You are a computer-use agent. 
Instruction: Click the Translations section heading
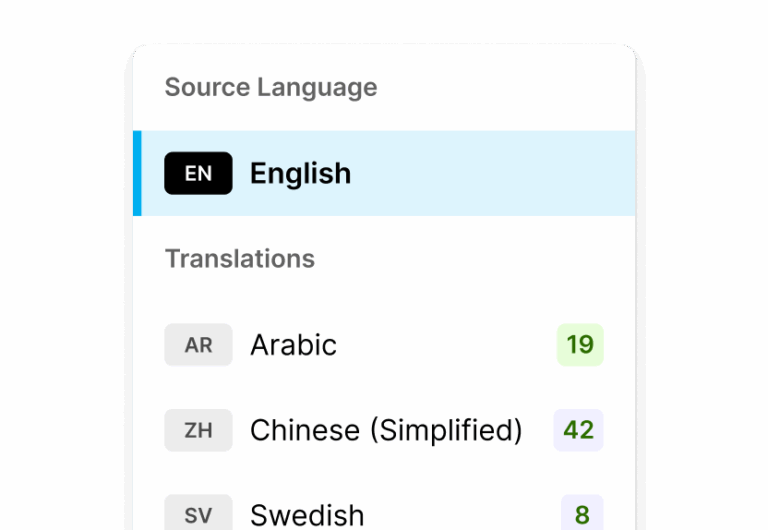click(x=240, y=259)
